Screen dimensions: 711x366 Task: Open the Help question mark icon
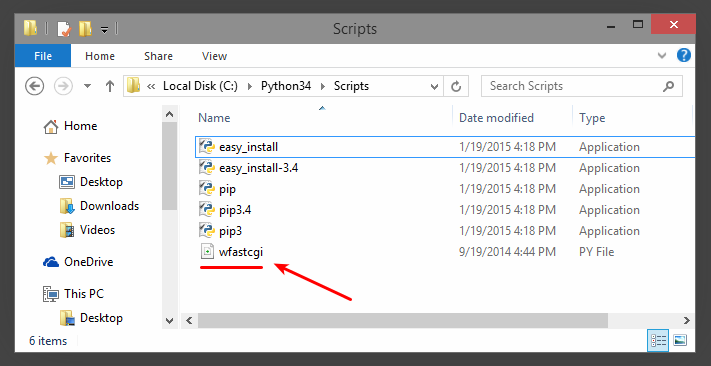click(x=684, y=55)
